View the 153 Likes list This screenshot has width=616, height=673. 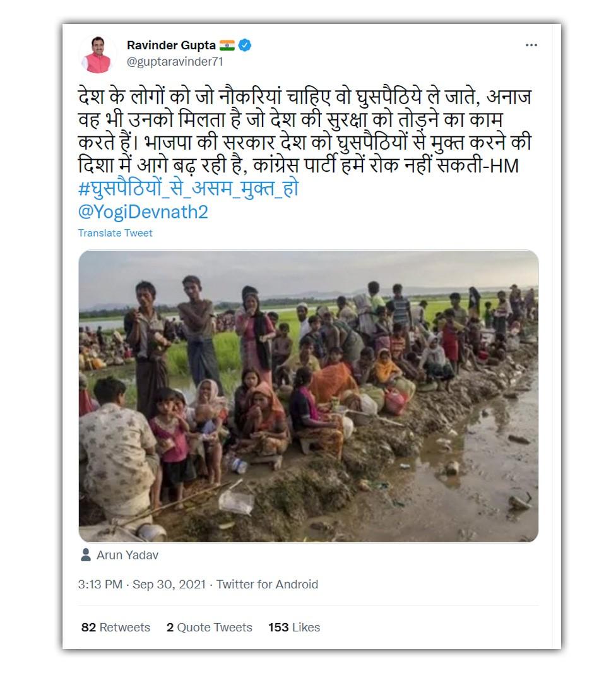click(x=293, y=628)
